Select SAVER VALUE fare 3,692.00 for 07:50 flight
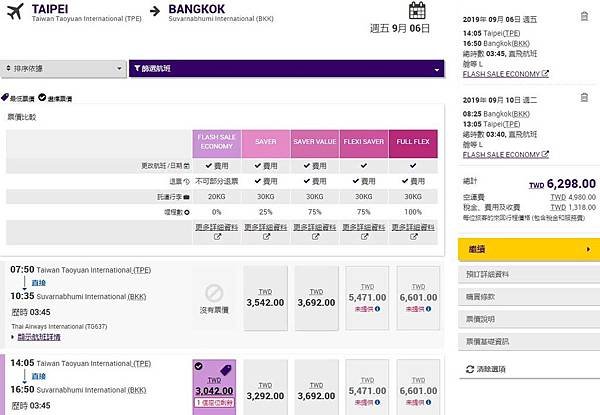The width and height of the screenshot is (600, 415). pos(316,298)
